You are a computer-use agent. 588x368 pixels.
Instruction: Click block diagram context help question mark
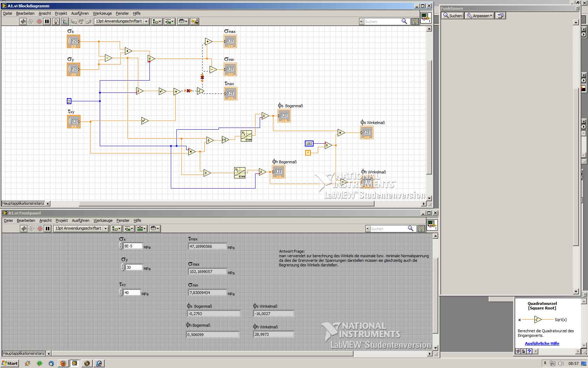pos(415,21)
